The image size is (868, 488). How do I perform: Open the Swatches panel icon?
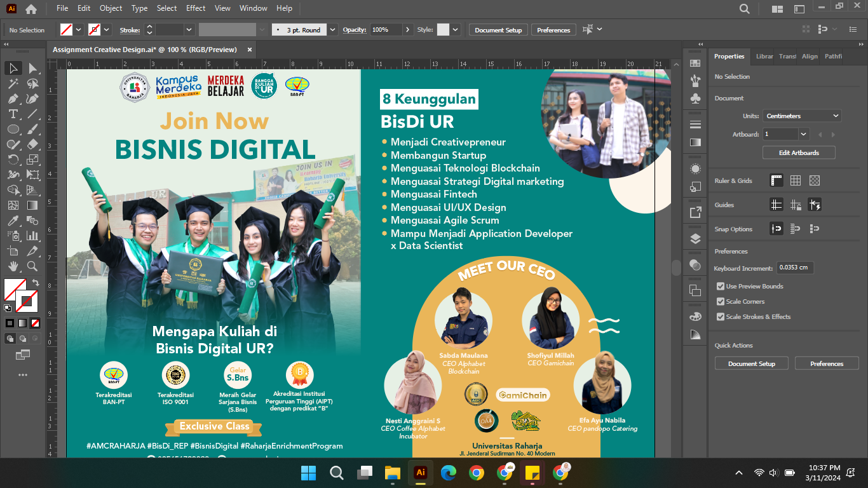point(695,64)
